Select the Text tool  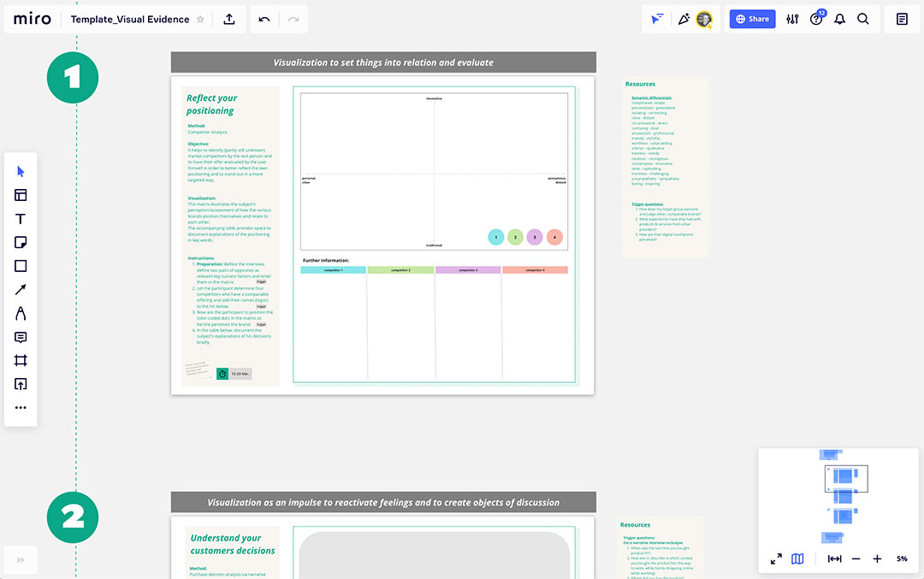point(21,219)
